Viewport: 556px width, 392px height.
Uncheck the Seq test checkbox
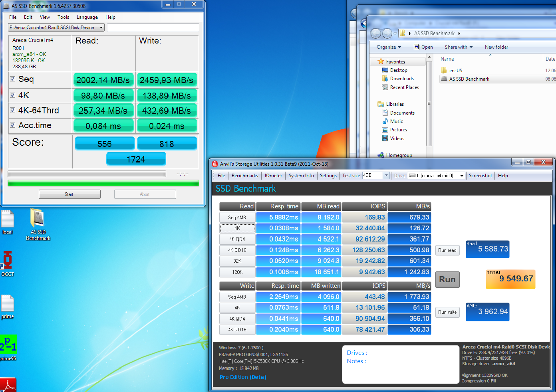coord(13,79)
